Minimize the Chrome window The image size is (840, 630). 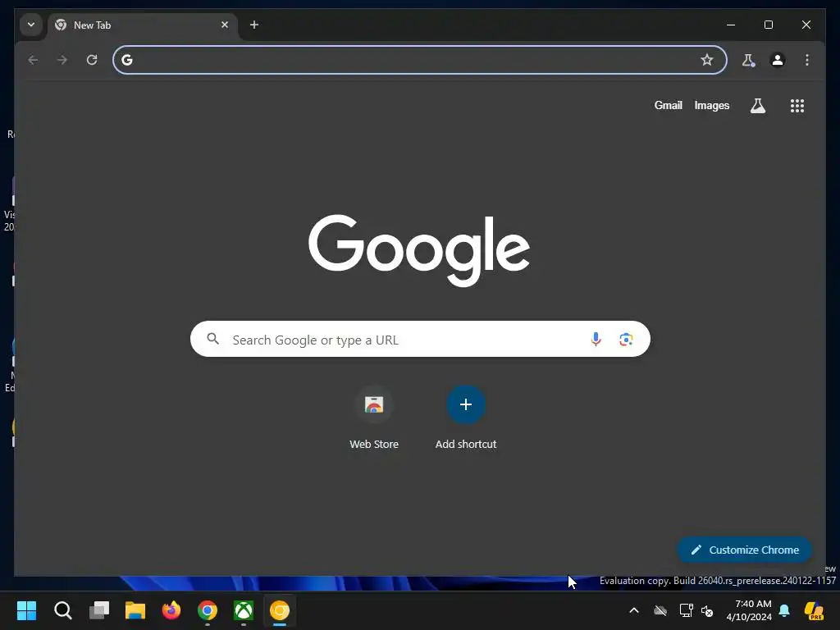tap(731, 25)
